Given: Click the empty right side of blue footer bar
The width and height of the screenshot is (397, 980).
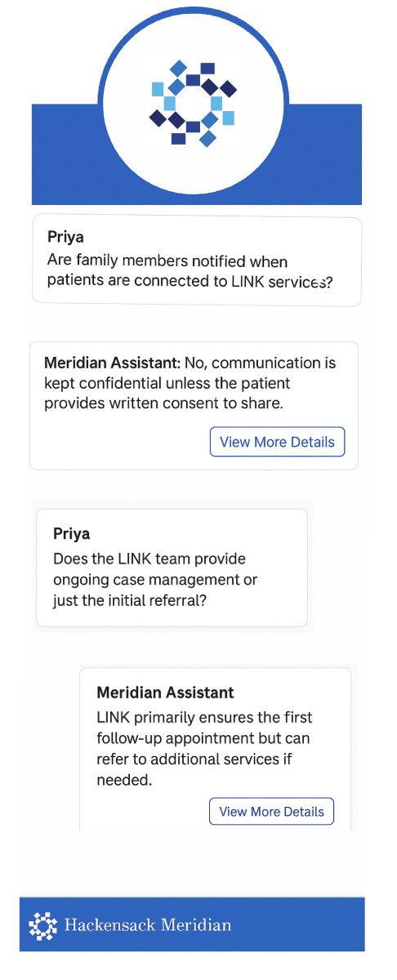Looking at the screenshot, I should (298, 925).
